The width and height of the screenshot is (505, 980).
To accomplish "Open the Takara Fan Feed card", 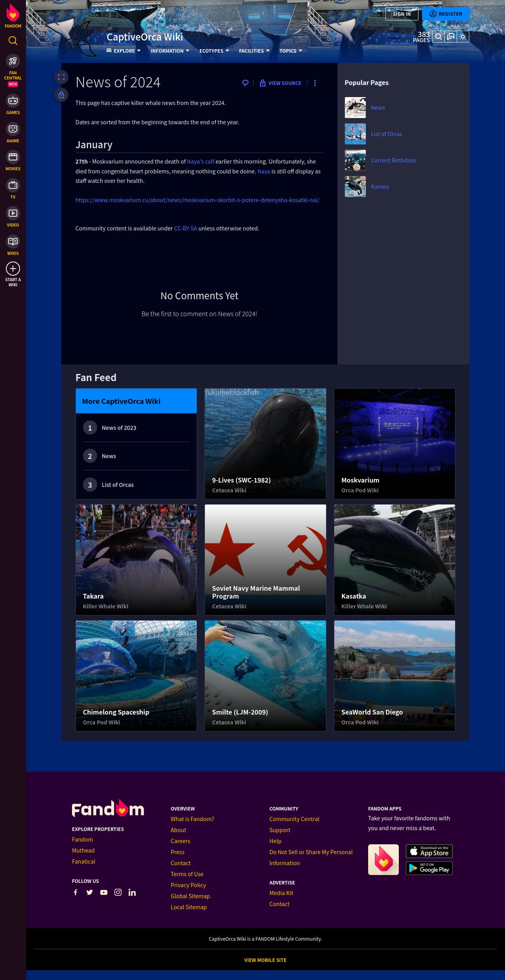I will pyautogui.click(x=136, y=560).
